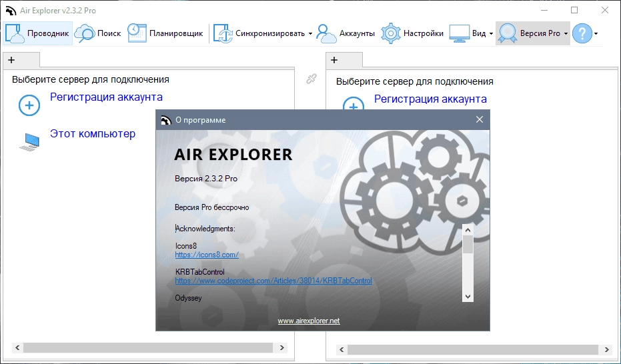Screen dimensions: 621x364
Task: Open Настройки settings
Action: click(x=412, y=33)
